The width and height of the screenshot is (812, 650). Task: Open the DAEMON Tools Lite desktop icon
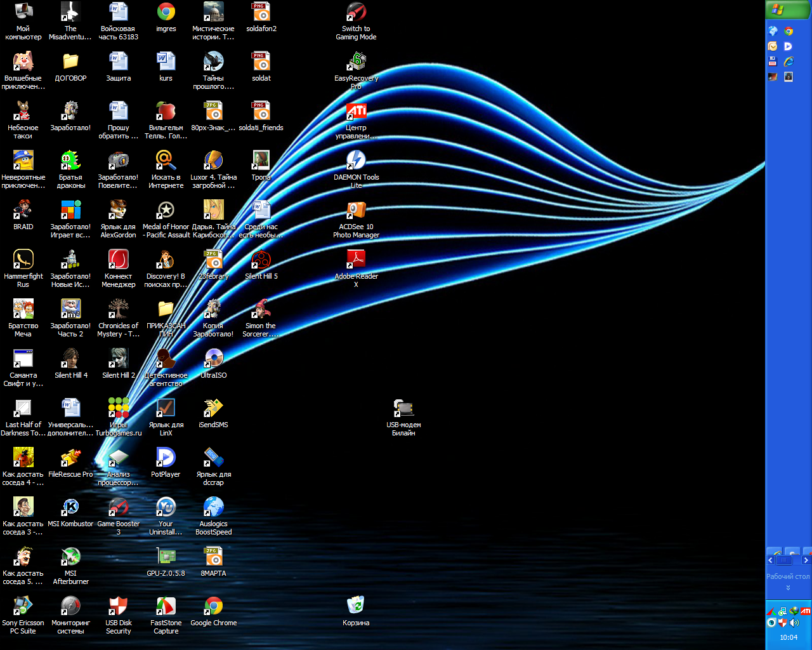click(356, 161)
